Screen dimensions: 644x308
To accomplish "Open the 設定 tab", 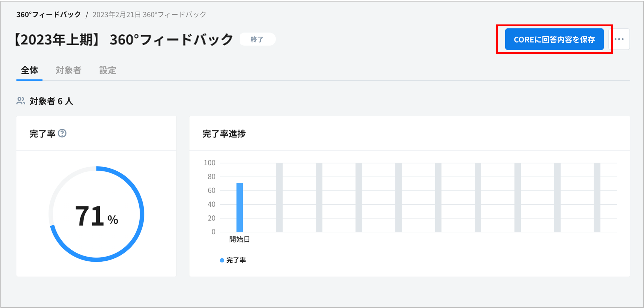I will (x=108, y=70).
